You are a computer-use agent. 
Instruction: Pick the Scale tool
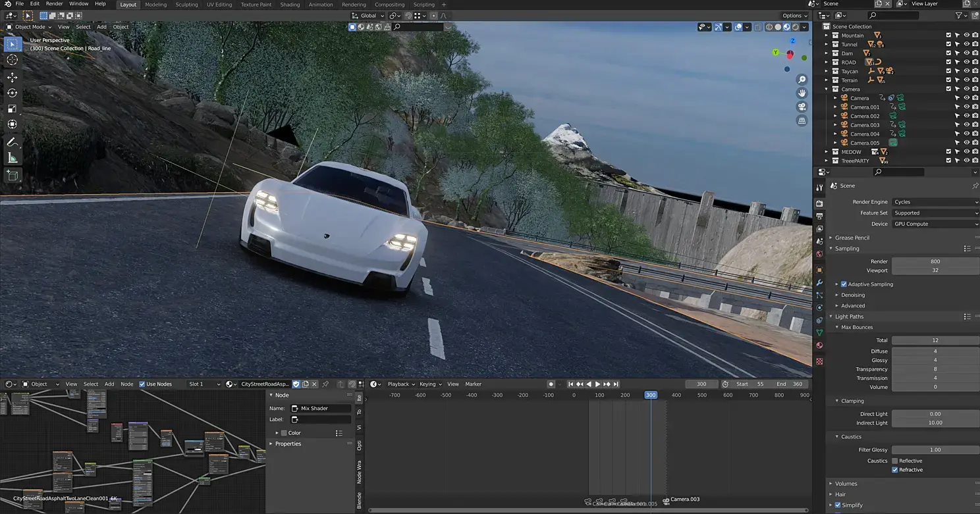12,109
